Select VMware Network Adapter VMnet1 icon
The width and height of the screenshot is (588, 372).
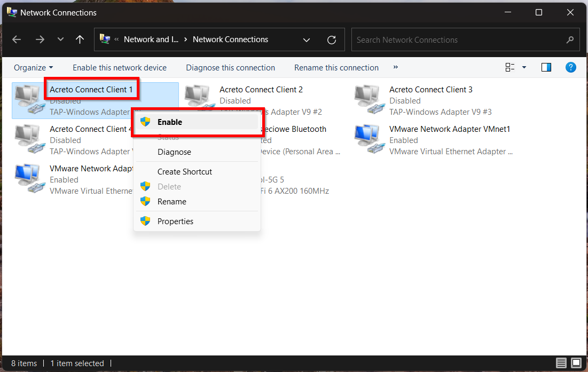pyautogui.click(x=369, y=139)
